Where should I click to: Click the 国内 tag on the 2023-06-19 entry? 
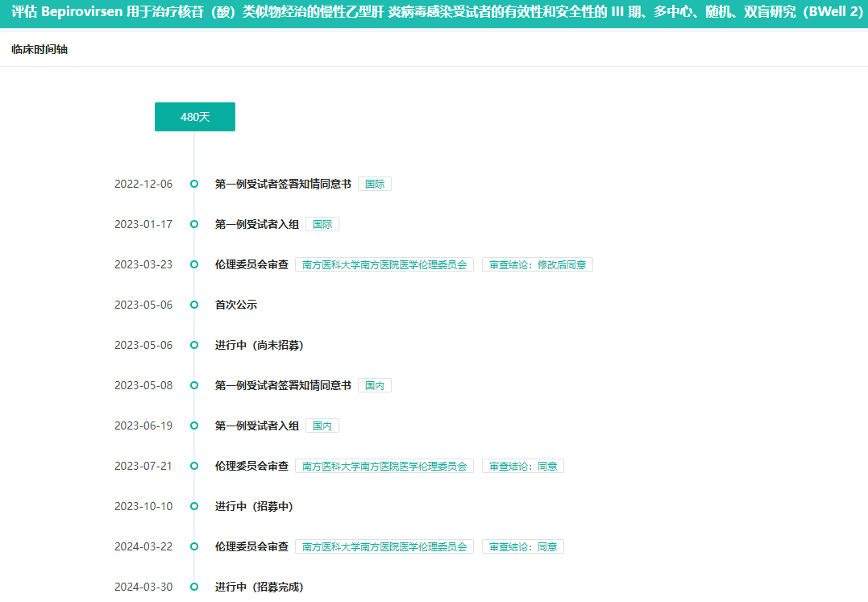322,426
